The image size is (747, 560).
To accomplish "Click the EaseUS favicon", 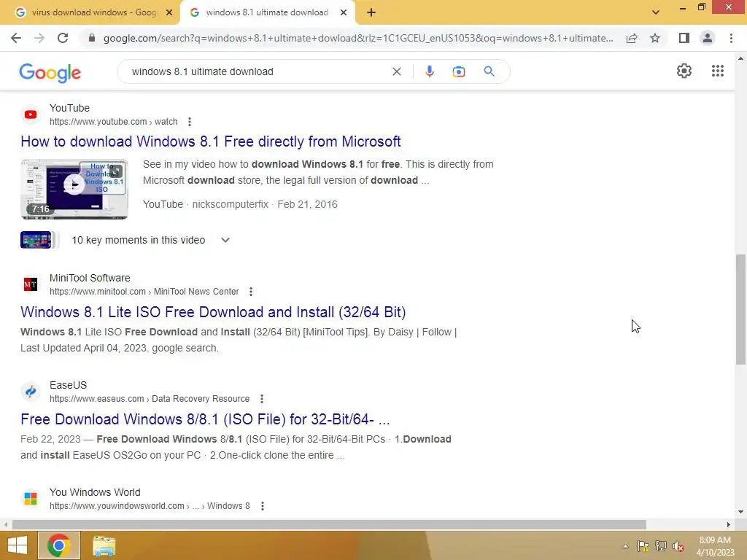I will [x=31, y=392].
